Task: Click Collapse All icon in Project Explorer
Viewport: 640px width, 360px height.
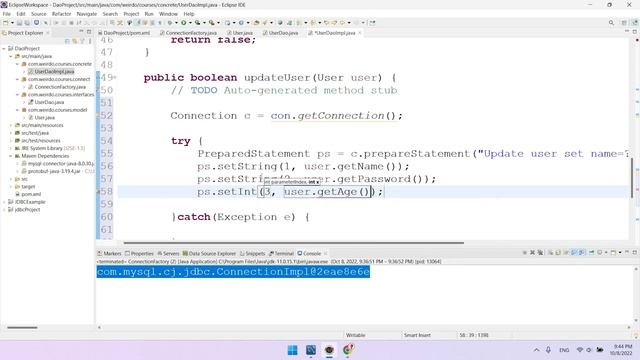Action: click(x=67, y=41)
